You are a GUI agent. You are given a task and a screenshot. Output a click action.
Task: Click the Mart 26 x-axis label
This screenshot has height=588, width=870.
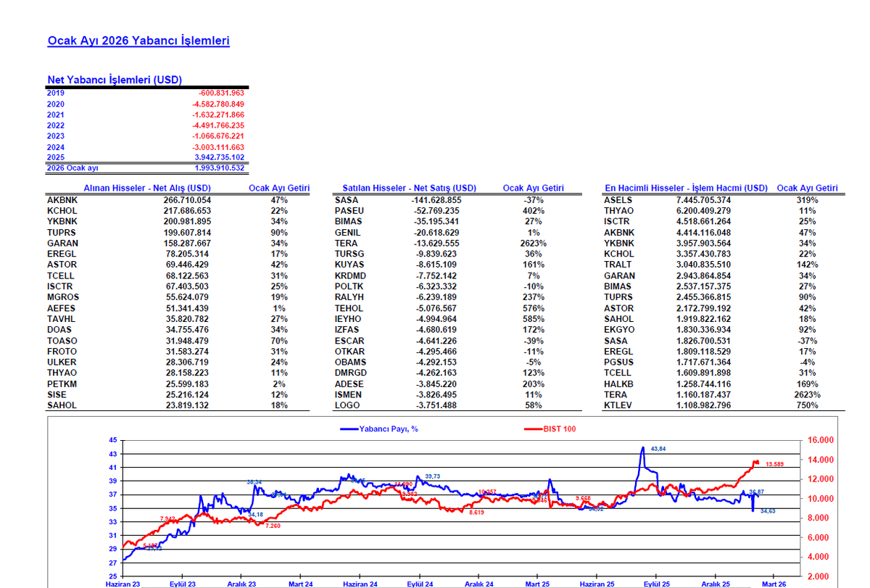773,583
